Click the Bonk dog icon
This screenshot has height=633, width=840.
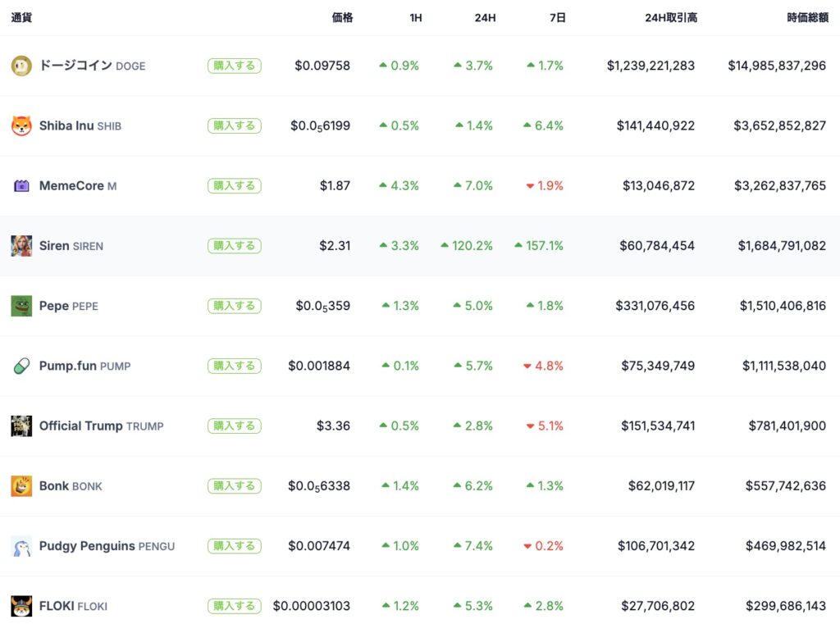click(21, 486)
